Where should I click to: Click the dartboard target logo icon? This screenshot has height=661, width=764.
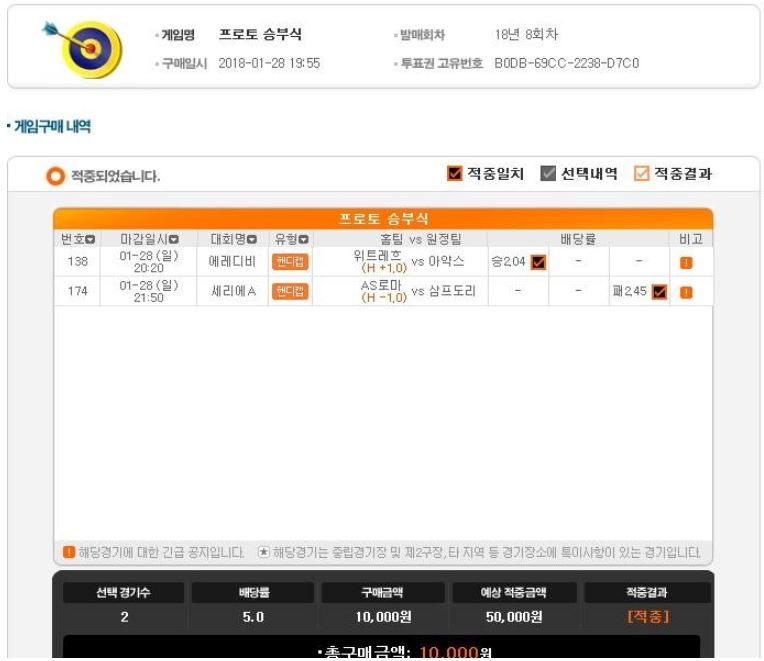click(x=84, y=49)
